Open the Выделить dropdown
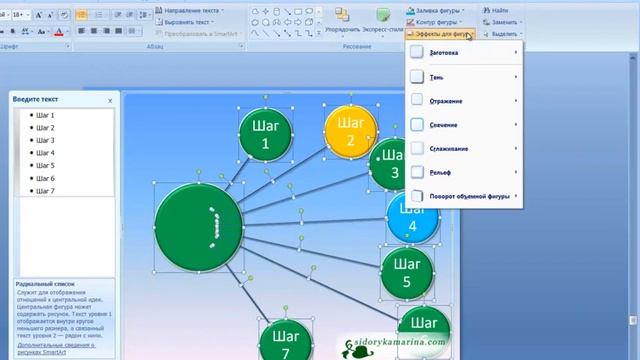The image size is (640, 360). (x=502, y=34)
